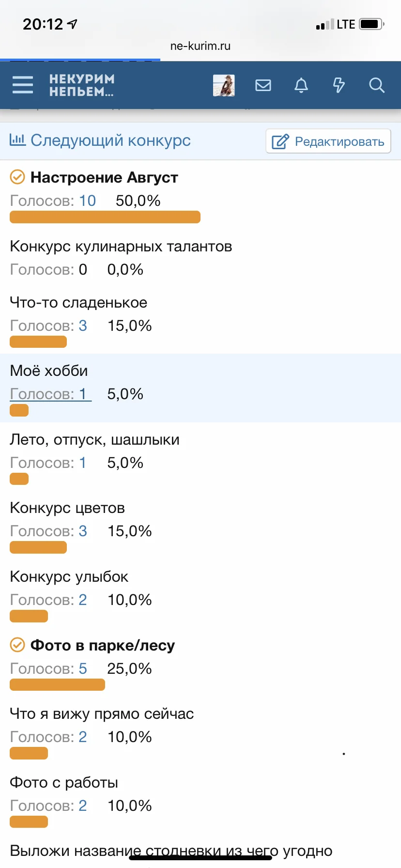The image size is (401, 868).
Task: Open the user avatar profile menu
Action: pyautogui.click(x=224, y=85)
